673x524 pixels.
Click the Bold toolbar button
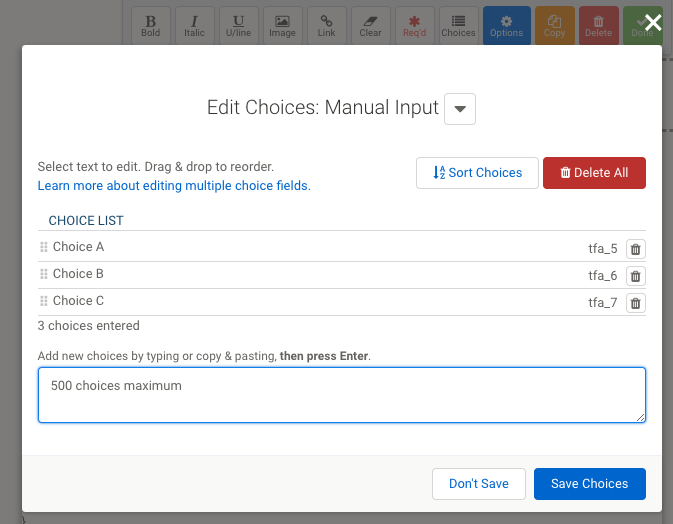(x=151, y=25)
